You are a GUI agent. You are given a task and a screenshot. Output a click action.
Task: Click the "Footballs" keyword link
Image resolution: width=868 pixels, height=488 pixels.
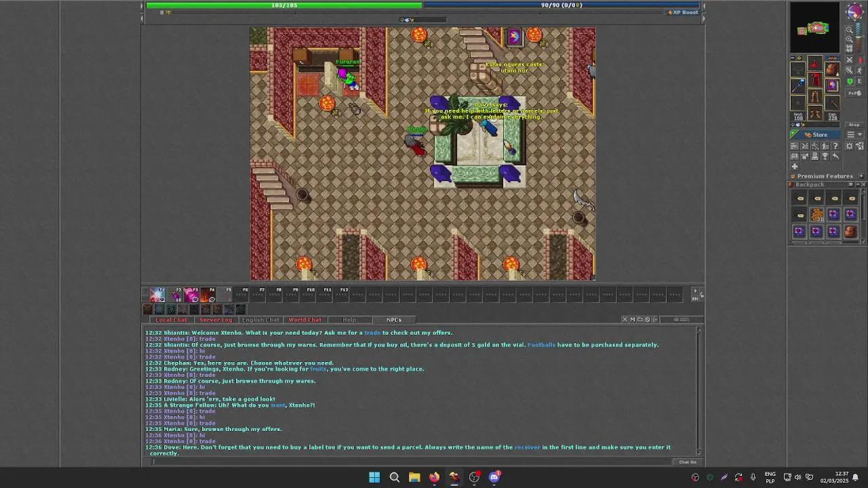[541, 345]
